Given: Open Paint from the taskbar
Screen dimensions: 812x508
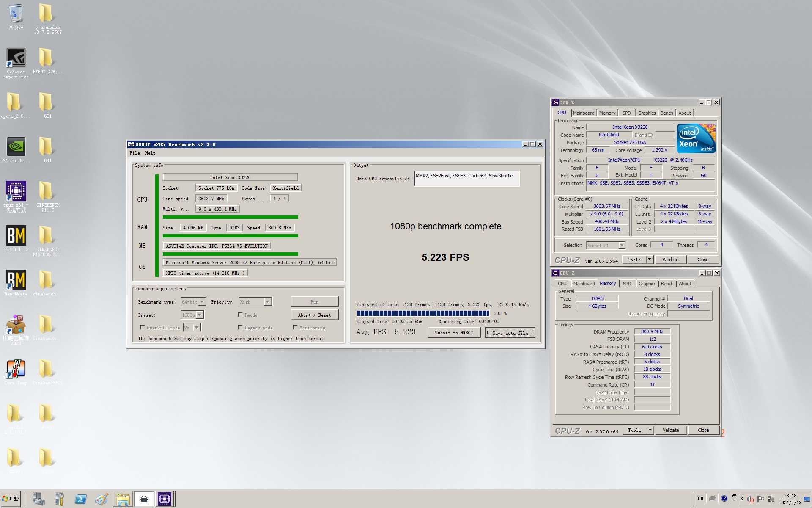Looking at the screenshot, I should (101, 499).
